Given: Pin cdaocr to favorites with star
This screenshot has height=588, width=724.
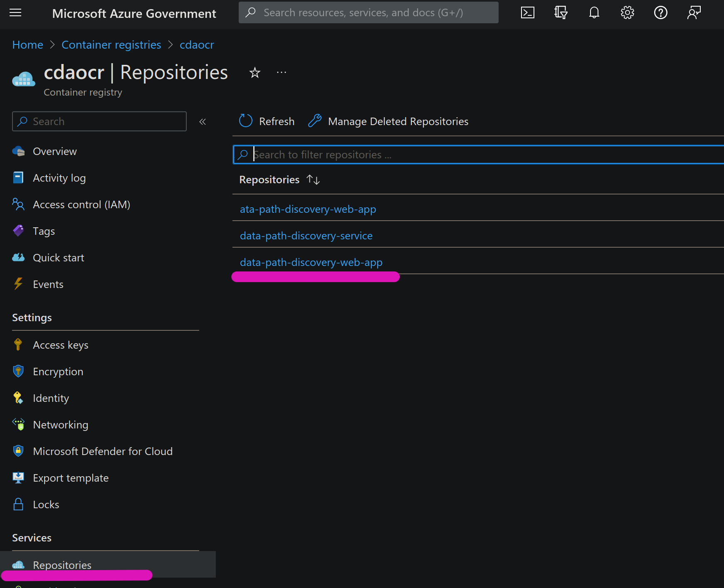Looking at the screenshot, I should 255,73.
